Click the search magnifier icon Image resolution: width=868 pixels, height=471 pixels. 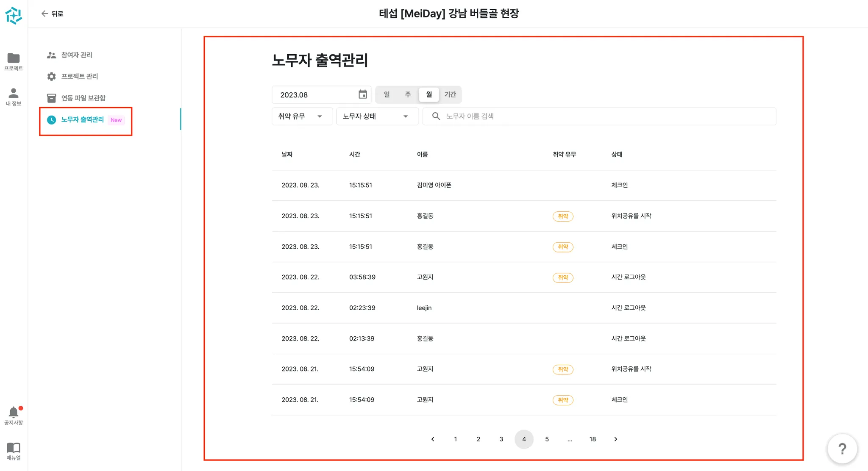[x=436, y=116]
